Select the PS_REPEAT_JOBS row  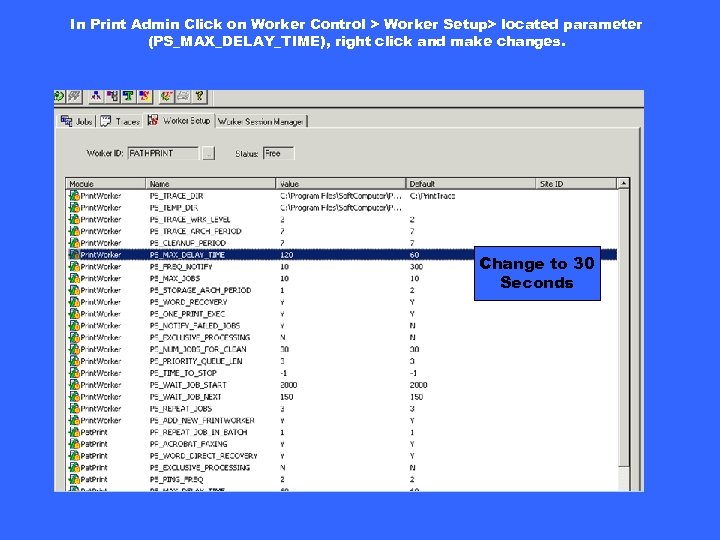[x=342, y=409]
